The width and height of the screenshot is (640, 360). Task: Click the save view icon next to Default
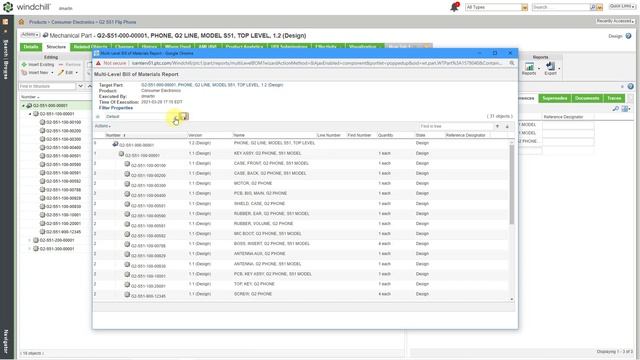pos(184,116)
